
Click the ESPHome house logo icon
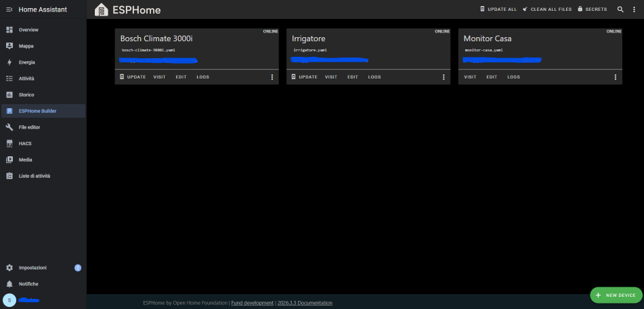(x=102, y=9)
